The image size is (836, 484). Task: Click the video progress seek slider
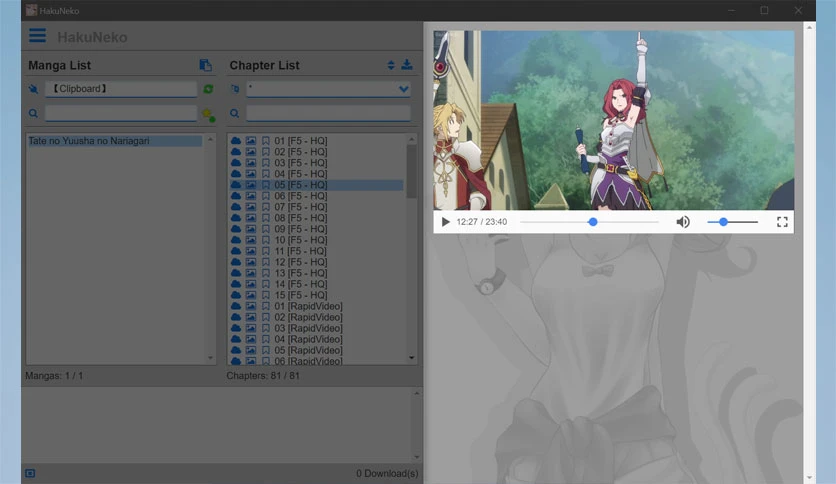pos(589,222)
